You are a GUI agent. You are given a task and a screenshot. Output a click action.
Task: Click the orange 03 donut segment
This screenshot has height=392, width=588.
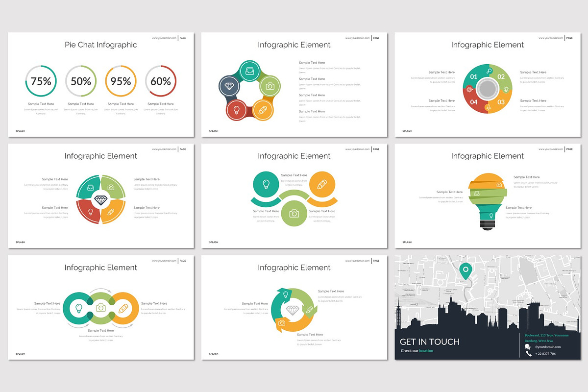pyautogui.click(x=501, y=102)
